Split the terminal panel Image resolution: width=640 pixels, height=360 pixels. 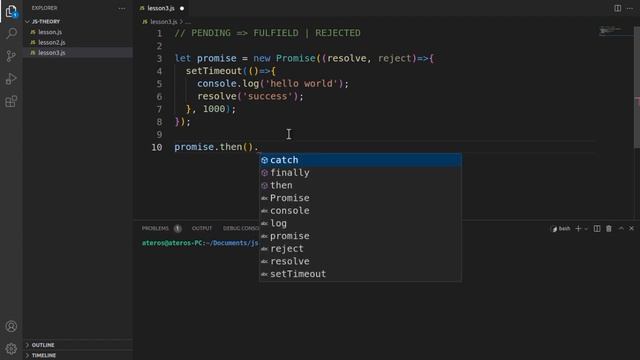point(597,229)
